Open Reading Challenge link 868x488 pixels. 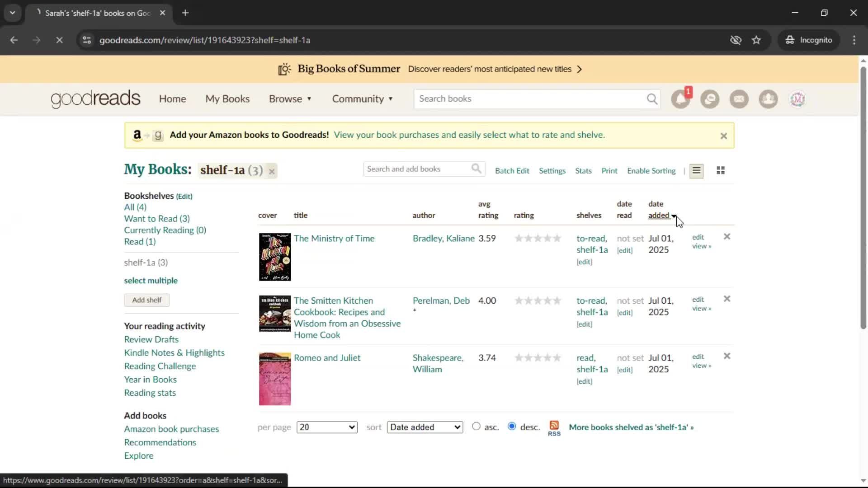coord(160,366)
